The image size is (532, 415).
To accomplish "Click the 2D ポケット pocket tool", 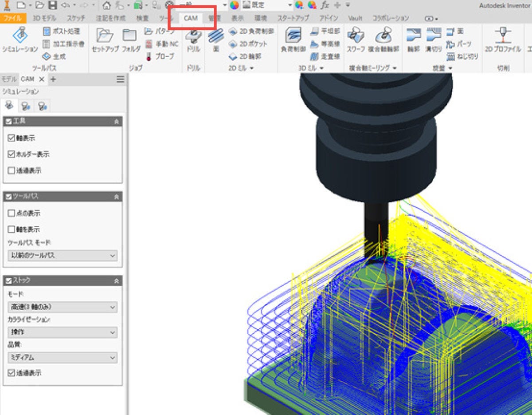I will 248,44.
